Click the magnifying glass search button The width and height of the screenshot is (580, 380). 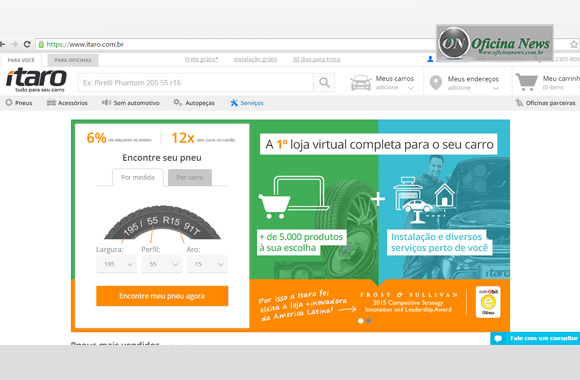coord(324,83)
